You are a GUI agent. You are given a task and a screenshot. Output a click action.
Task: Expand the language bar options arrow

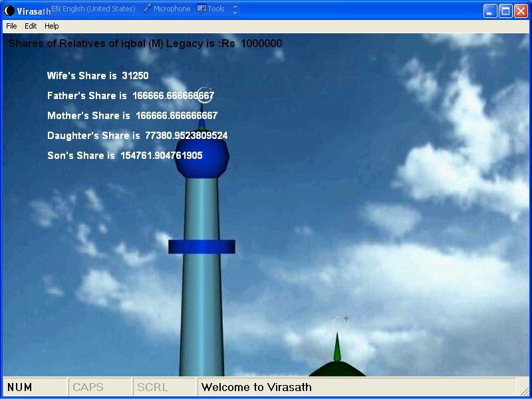coord(235,10)
